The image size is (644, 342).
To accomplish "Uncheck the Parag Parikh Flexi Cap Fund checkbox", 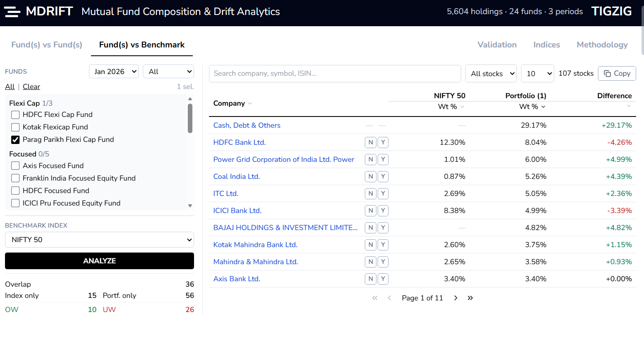I will click(x=15, y=140).
